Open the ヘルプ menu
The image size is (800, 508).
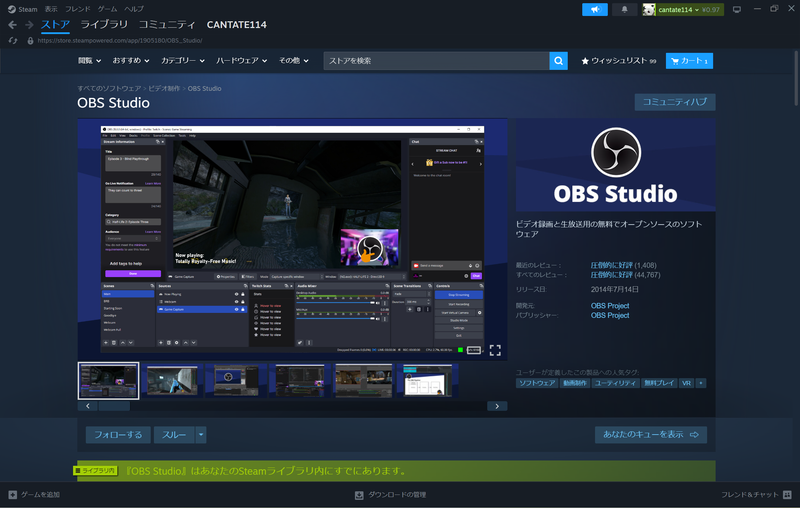pos(134,9)
